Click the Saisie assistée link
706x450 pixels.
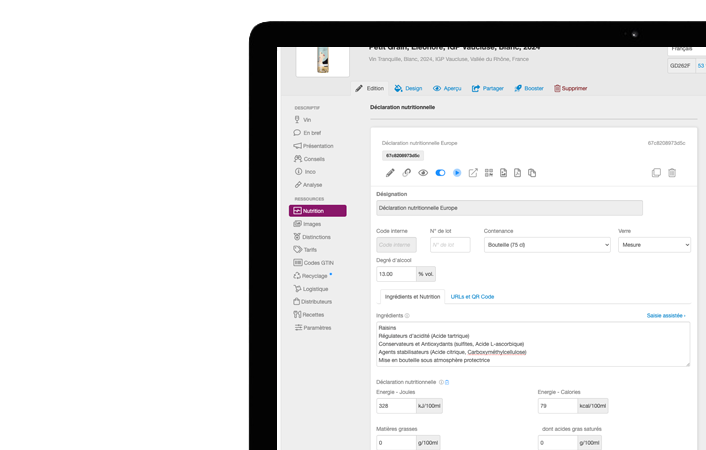pos(666,316)
